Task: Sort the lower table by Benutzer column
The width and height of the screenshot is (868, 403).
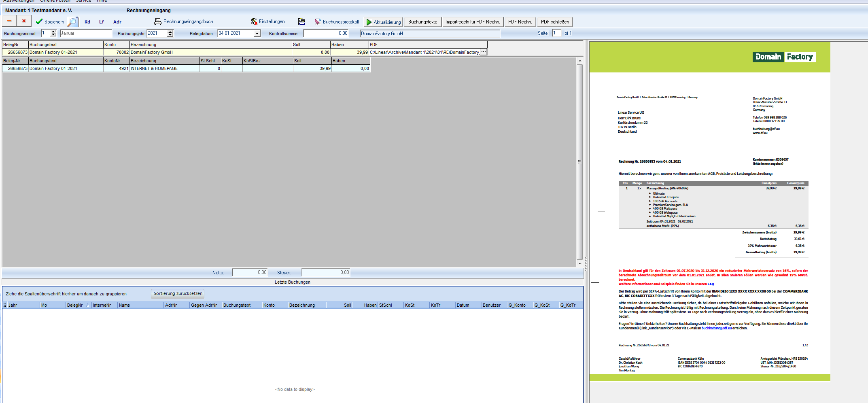Action: 494,305
